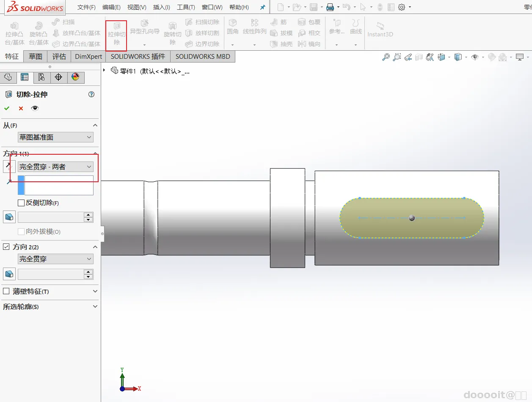Screen dimensions: 532x402
Task: Enable the 薄壁特征 checkbox
Action: coord(6,291)
